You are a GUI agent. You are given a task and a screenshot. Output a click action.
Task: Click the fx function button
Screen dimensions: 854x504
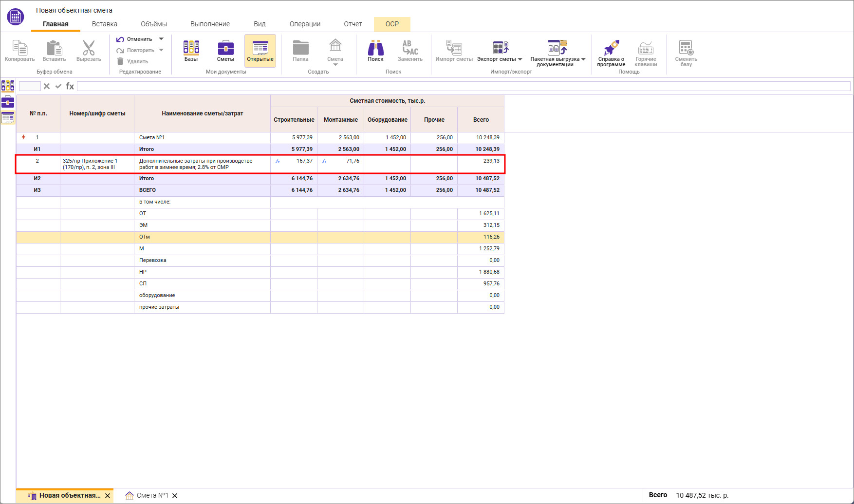70,86
